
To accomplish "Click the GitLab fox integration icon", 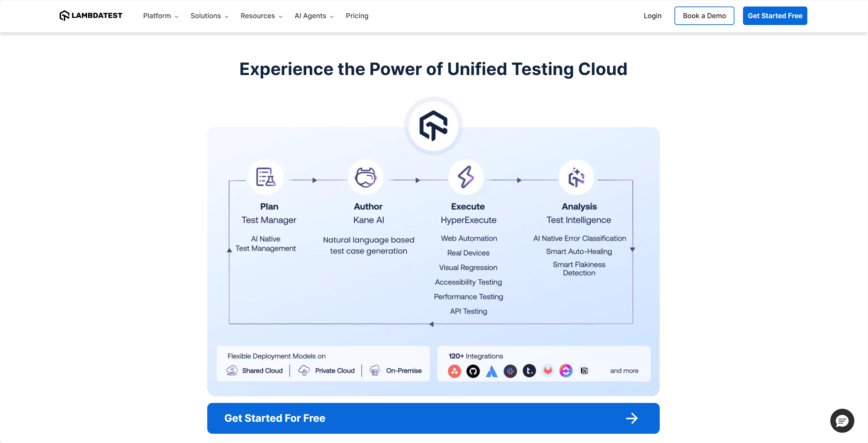I will (548, 371).
